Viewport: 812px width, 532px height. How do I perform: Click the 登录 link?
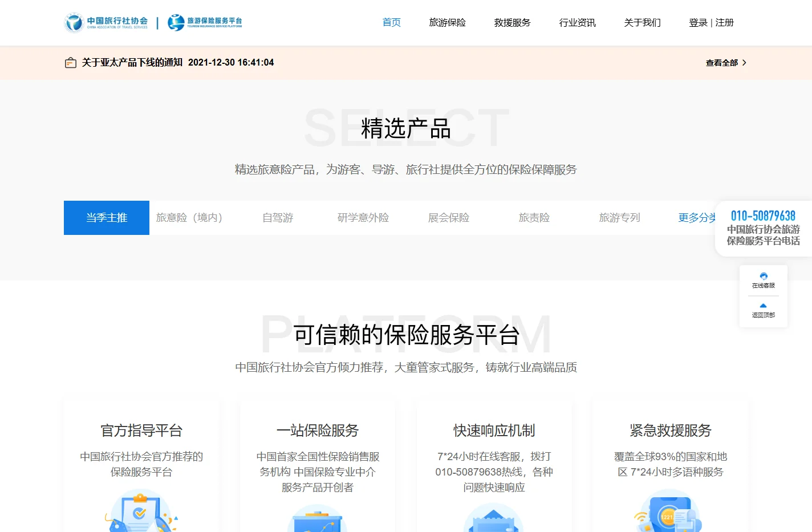698,23
